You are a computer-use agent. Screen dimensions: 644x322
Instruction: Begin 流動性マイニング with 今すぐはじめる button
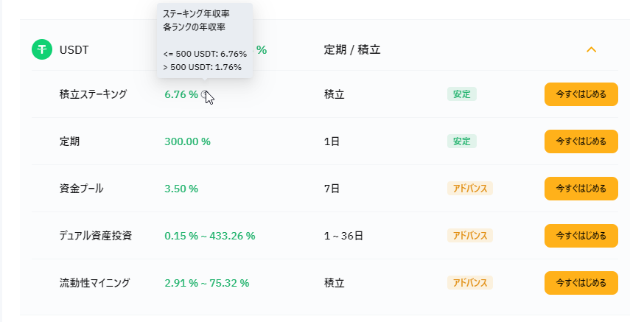click(581, 283)
